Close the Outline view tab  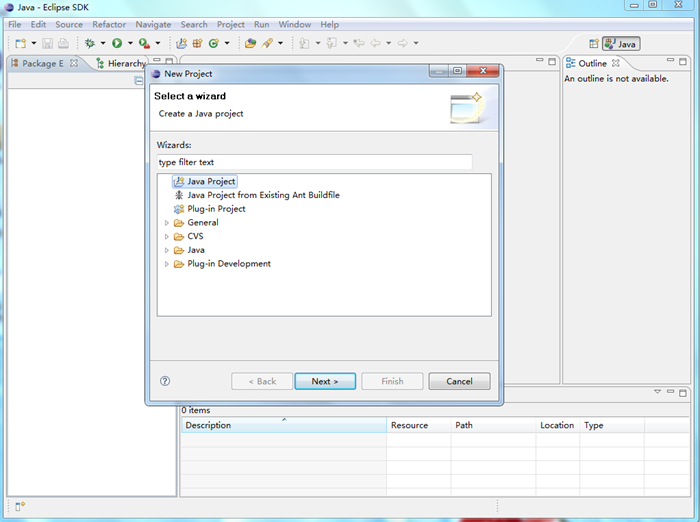click(x=616, y=63)
